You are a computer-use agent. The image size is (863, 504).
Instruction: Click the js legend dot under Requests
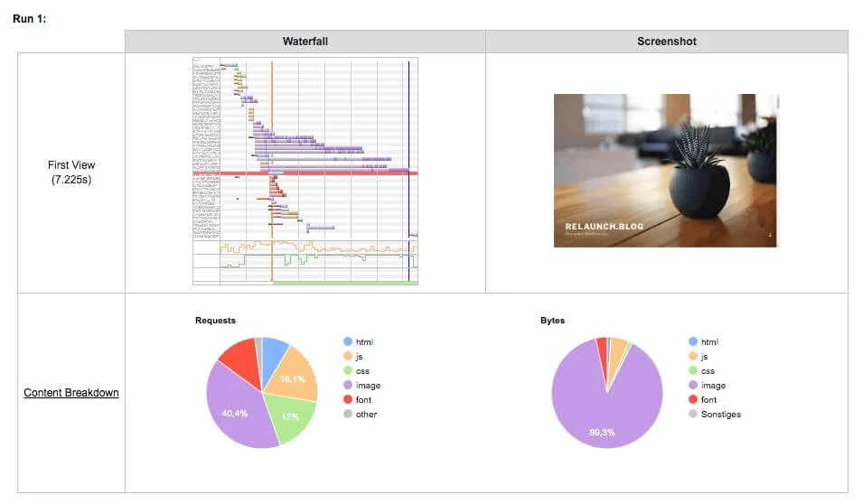(348, 356)
